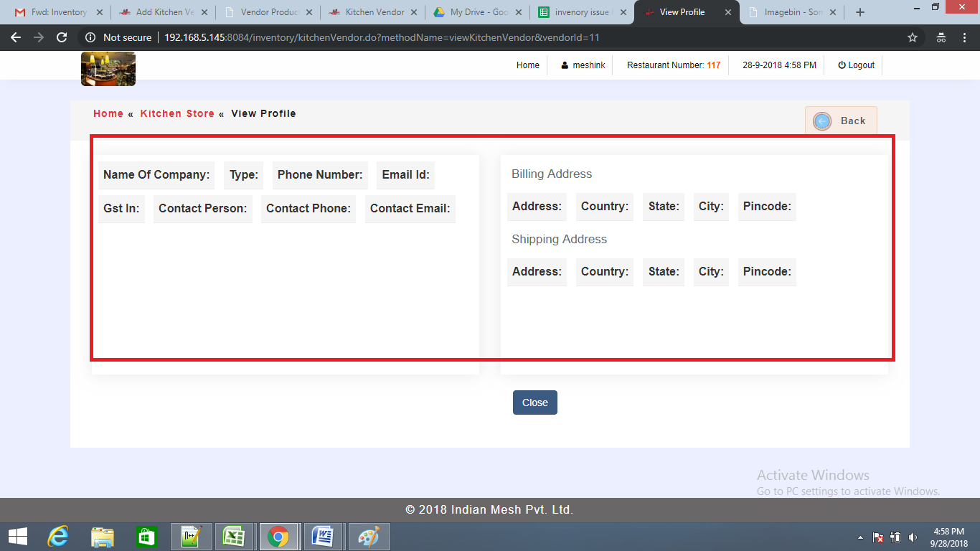Click the address bar URL
This screenshot has width=980, height=551.
(382, 37)
